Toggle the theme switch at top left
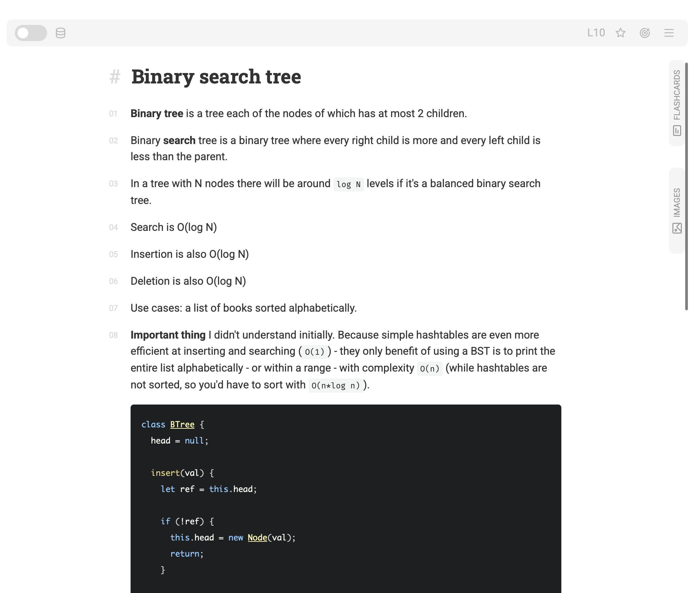Screen dimensions: 700x593 [30, 33]
